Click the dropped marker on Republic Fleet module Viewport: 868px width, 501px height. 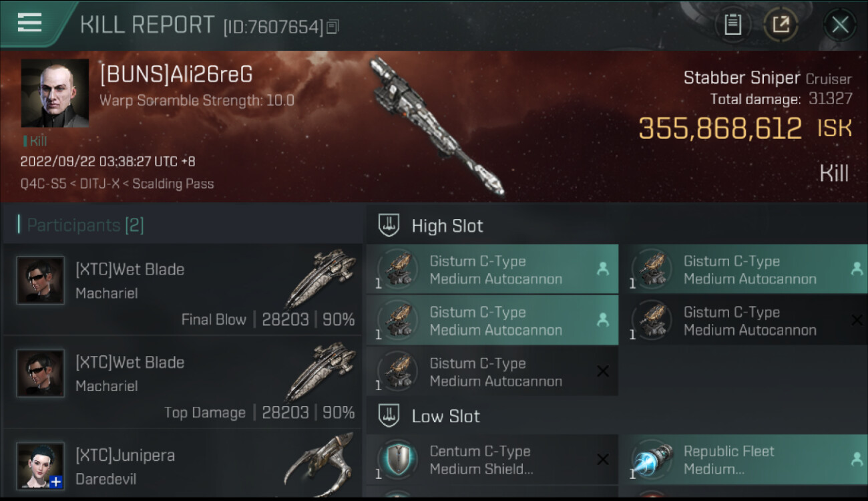click(856, 460)
